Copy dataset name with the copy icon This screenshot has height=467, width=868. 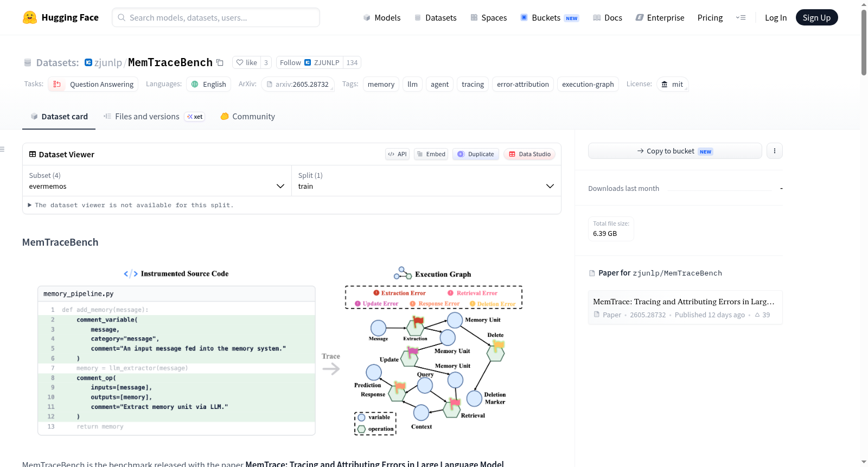coord(220,62)
